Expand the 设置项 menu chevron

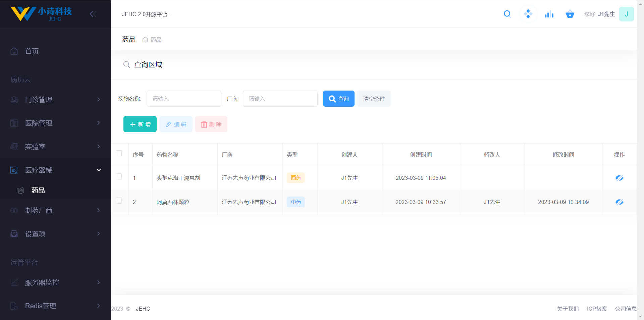pos(99,233)
